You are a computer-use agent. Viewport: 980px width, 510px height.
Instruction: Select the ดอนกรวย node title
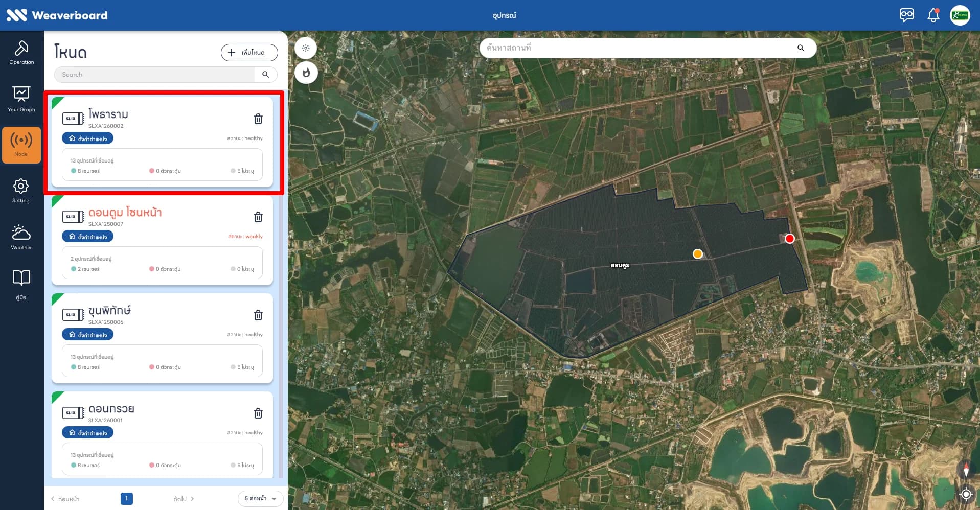click(111, 409)
